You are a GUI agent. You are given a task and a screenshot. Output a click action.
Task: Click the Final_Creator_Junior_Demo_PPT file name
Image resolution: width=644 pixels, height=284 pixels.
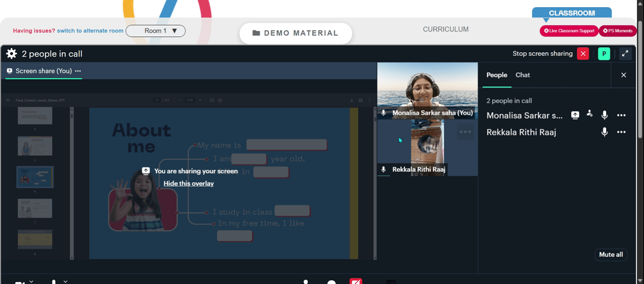pyautogui.click(x=40, y=100)
